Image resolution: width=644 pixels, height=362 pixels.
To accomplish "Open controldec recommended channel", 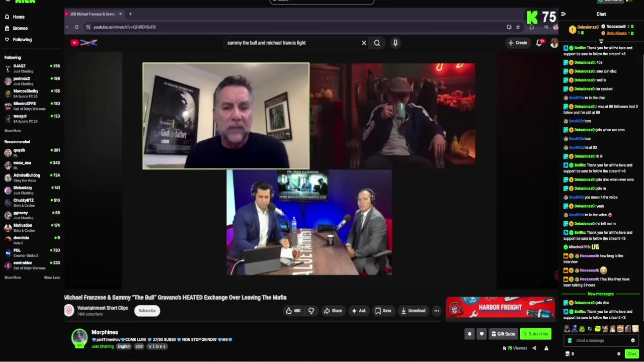I will tap(32, 265).
